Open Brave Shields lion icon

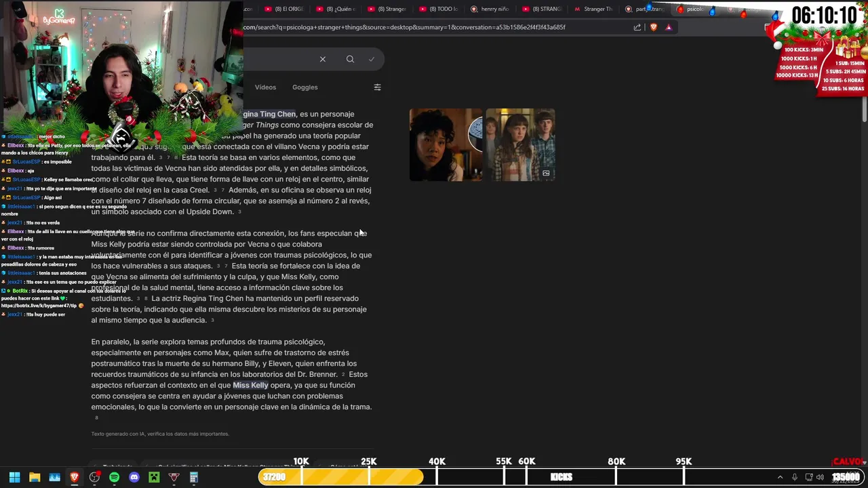pyautogui.click(x=654, y=27)
